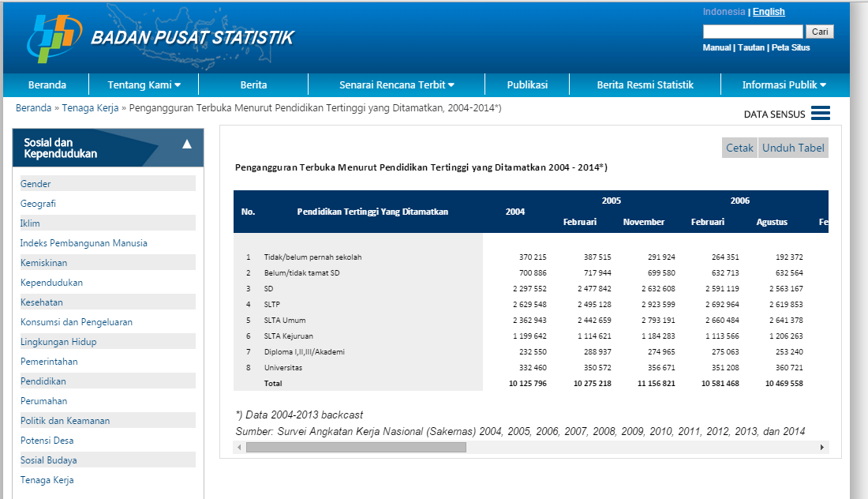Select the Belum/tidak tamat SD row label

coord(301,273)
